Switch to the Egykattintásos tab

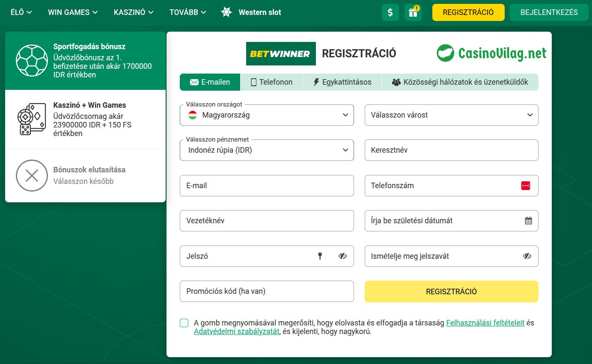point(342,82)
